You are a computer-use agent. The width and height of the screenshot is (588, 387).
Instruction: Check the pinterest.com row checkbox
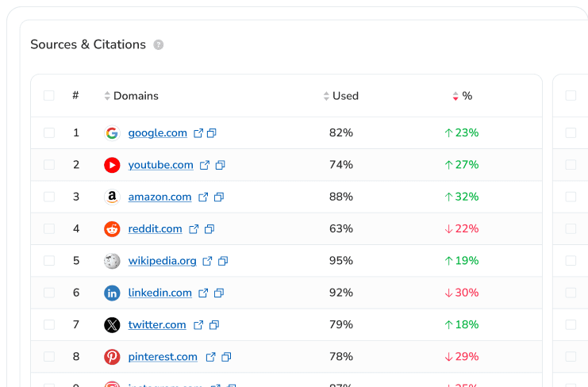click(x=49, y=357)
